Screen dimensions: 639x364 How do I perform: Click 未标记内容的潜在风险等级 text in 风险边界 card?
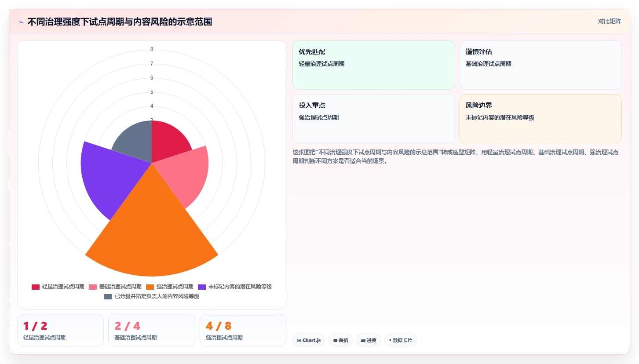tap(500, 117)
